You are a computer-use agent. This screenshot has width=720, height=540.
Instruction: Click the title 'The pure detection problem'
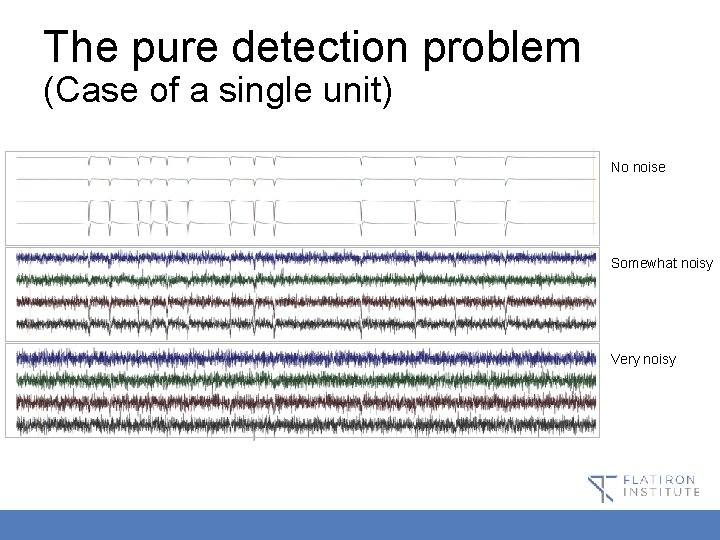[x=312, y=48]
